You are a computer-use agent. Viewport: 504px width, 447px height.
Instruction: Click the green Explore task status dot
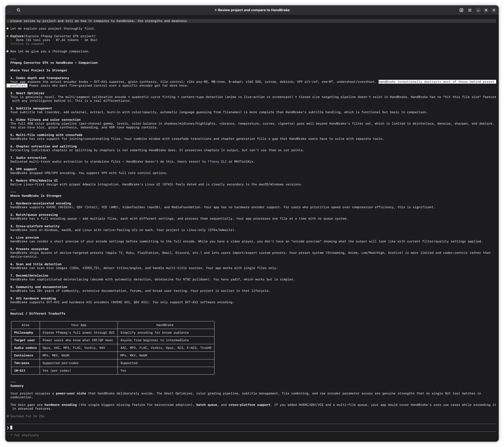pyautogui.click(x=7, y=36)
